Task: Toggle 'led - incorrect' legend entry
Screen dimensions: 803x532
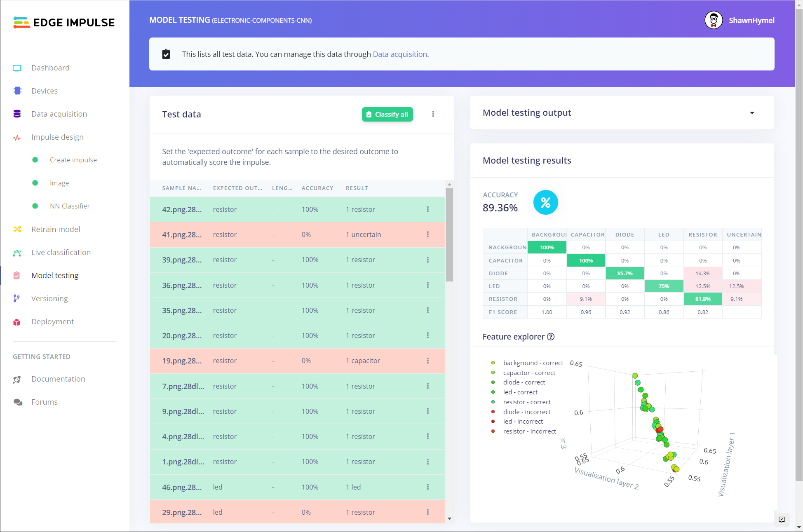Action: coord(517,422)
